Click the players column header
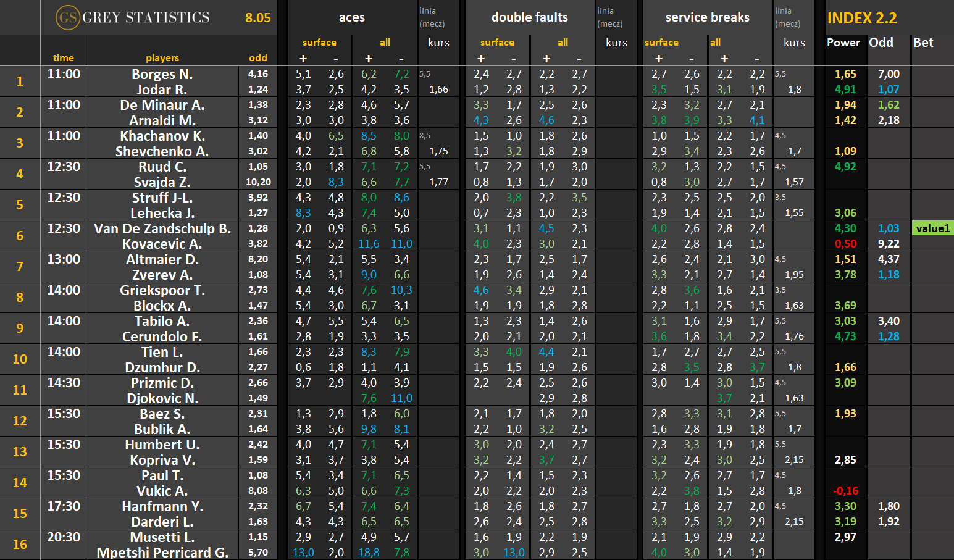 pyautogui.click(x=162, y=58)
